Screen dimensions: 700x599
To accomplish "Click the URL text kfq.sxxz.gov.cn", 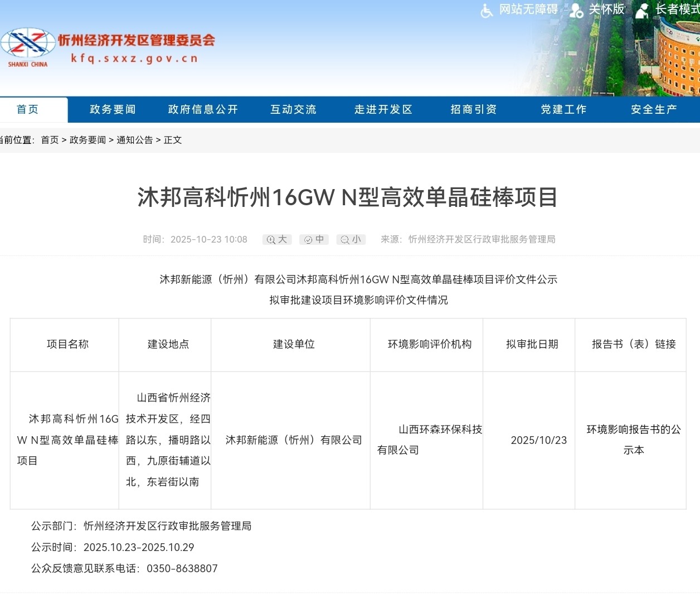I will (x=134, y=58).
